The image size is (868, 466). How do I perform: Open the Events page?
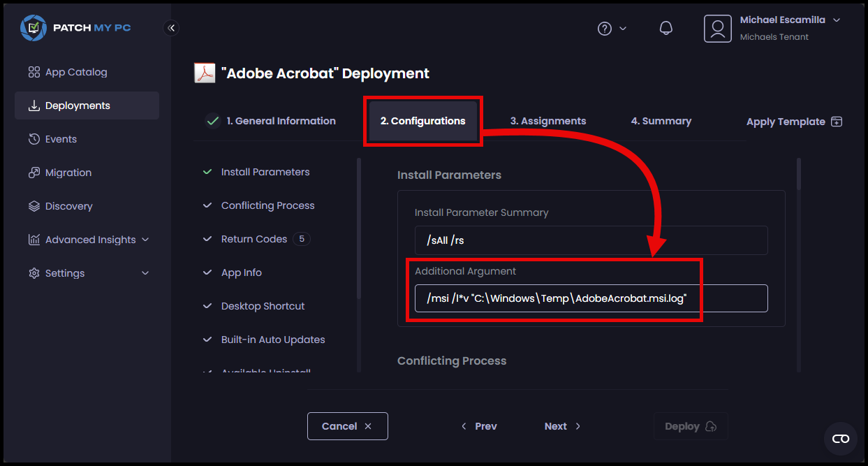point(60,138)
